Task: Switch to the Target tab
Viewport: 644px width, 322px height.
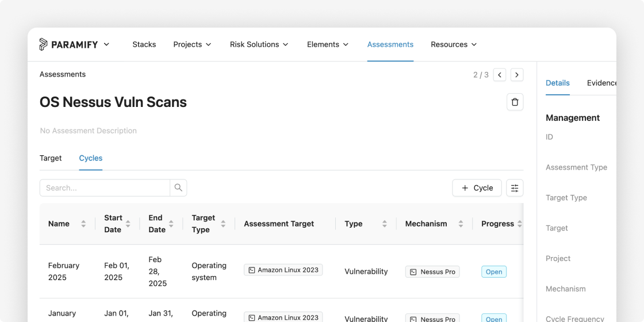Action: coord(51,158)
